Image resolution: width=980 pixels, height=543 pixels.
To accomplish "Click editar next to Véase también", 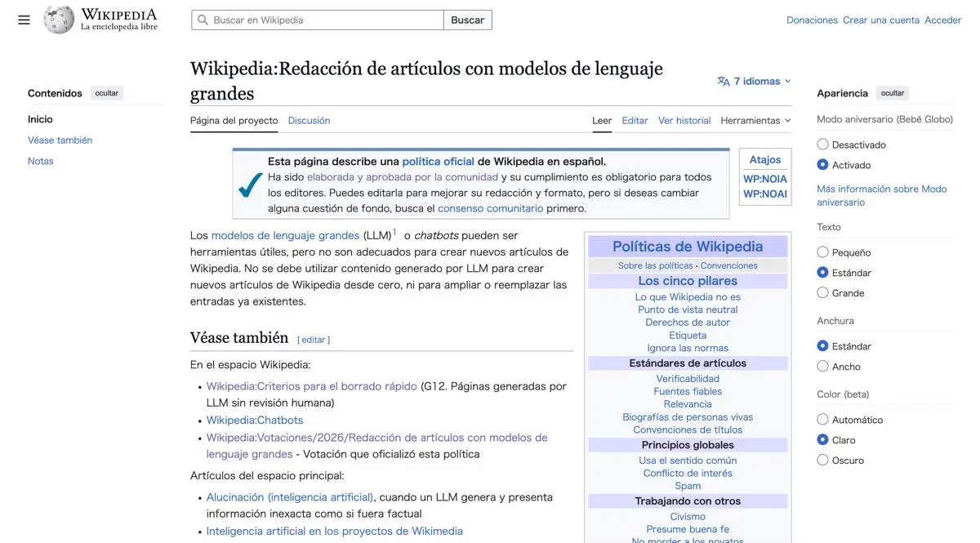I will tap(314, 340).
